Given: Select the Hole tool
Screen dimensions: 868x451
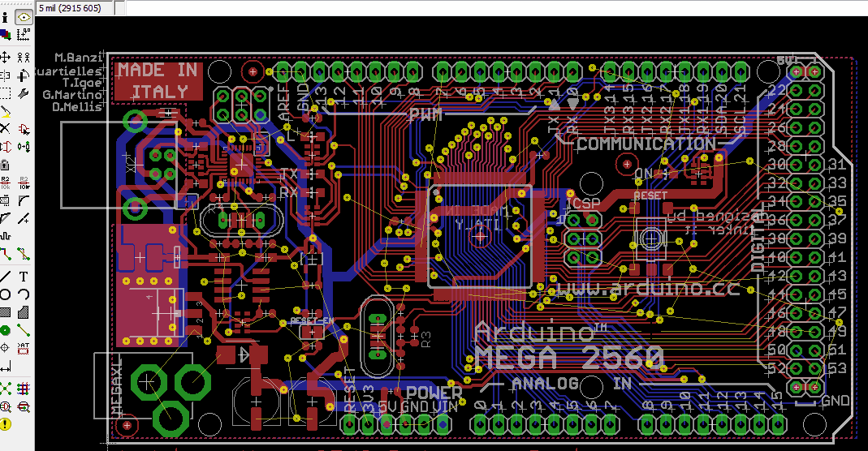Looking at the screenshot, I should pos(6,348).
